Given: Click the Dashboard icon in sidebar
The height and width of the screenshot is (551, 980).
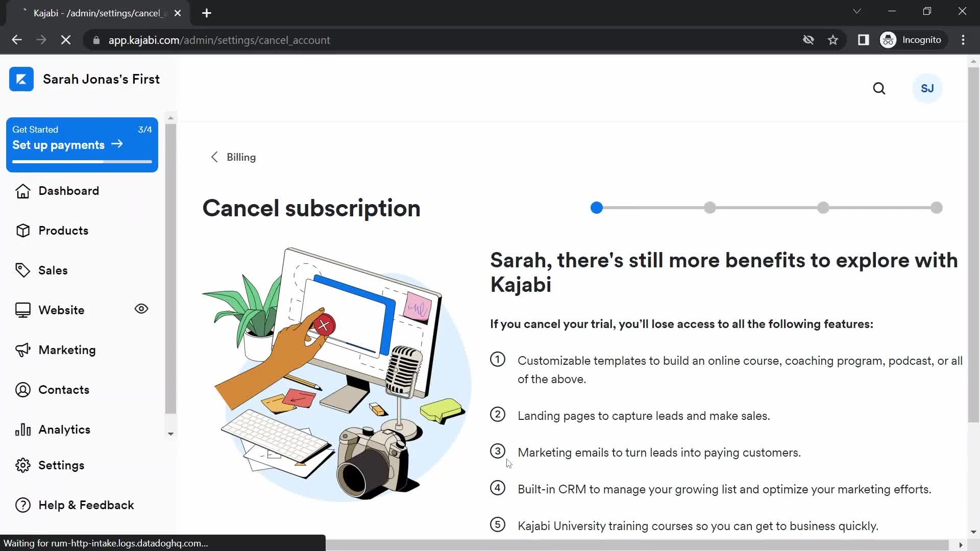Looking at the screenshot, I should tap(22, 190).
